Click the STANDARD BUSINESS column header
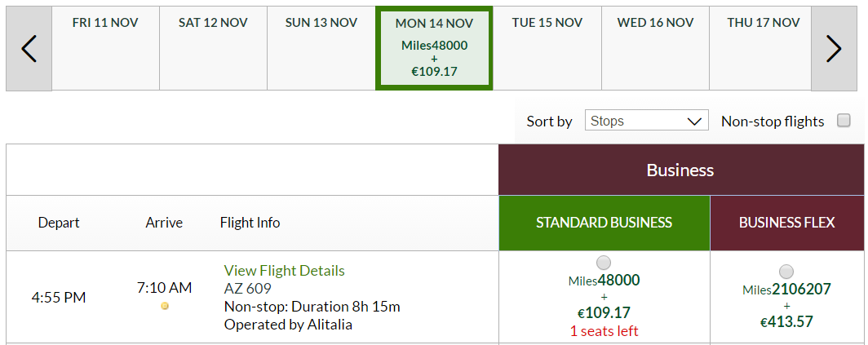Viewport: 868px width, 345px height. pyautogui.click(x=604, y=223)
